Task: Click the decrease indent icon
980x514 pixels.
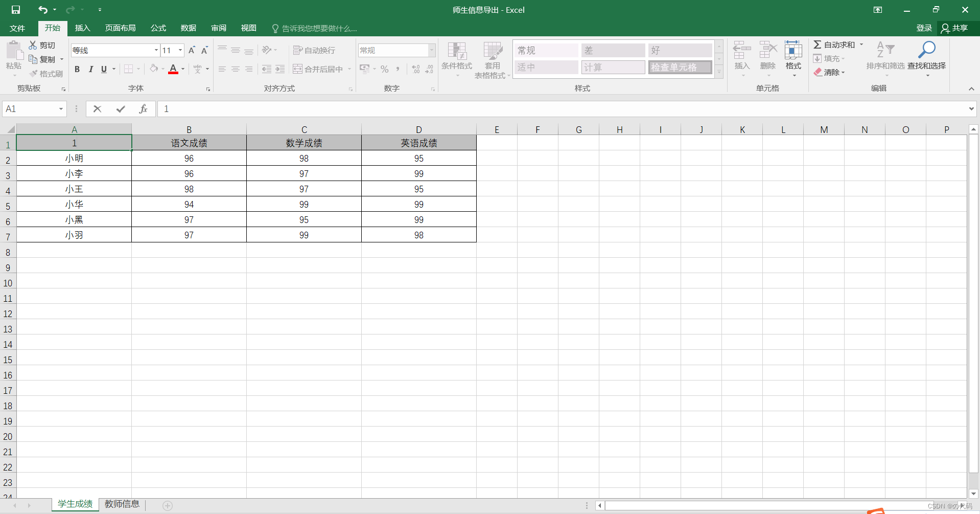Action: tap(267, 69)
